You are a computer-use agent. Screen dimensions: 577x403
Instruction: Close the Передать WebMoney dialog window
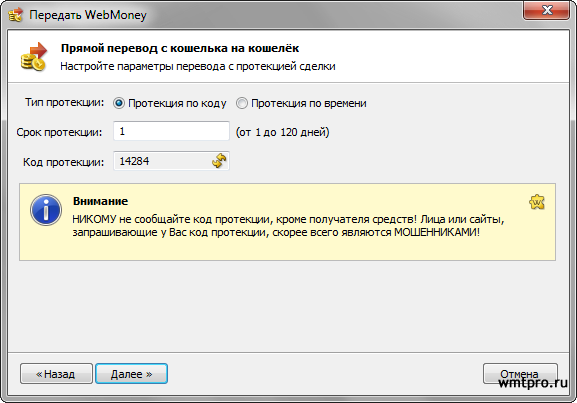click(x=546, y=10)
